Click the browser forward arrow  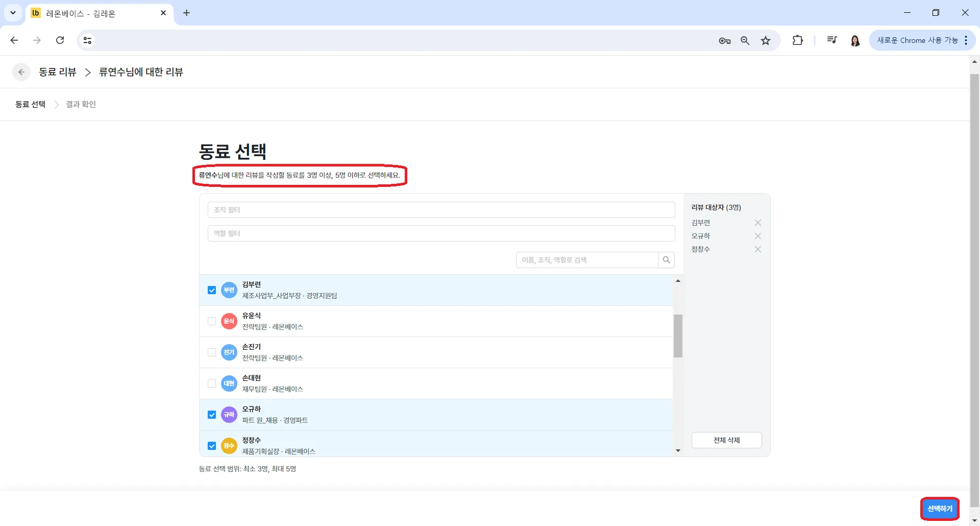click(x=37, y=40)
